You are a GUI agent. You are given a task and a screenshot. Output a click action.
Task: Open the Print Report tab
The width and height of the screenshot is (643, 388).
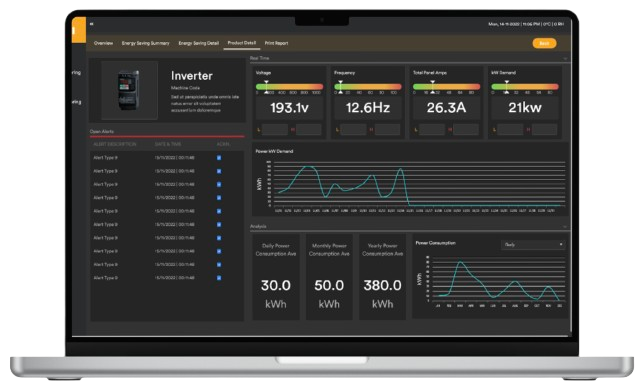point(276,43)
